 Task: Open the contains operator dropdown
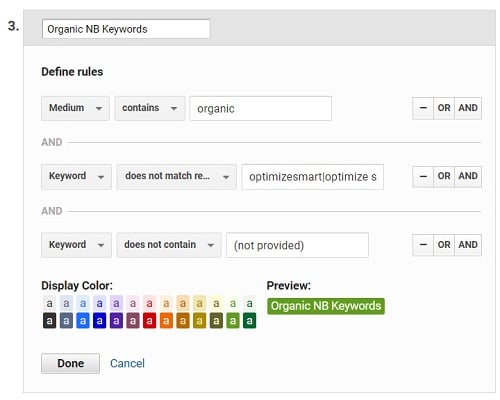coord(150,108)
